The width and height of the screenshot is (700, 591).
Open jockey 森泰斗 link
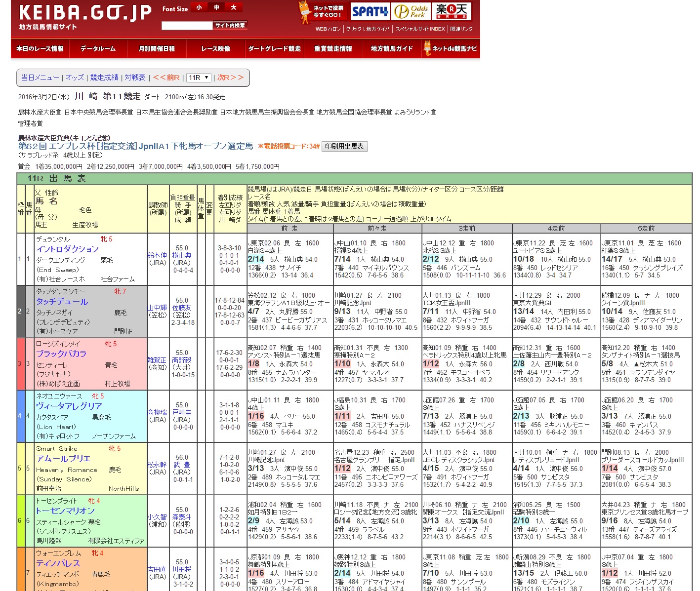tap(182, 517)
